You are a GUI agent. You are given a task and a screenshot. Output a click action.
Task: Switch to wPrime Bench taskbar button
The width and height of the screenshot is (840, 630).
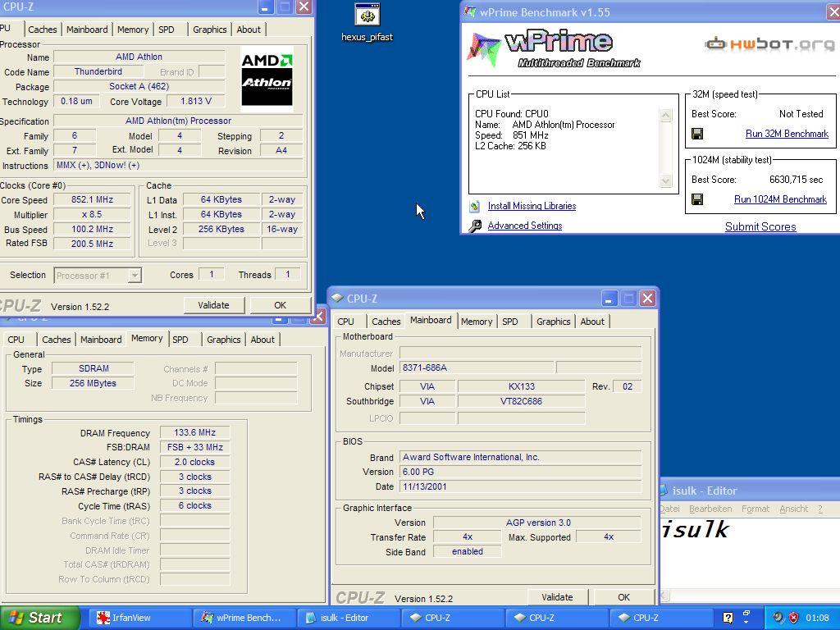point(242,618)
